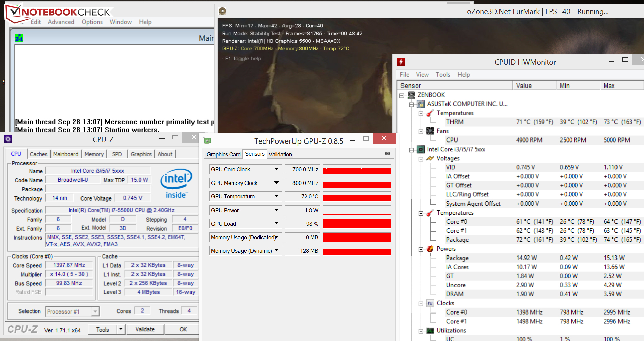Viewport: 644px width, 341px height.
Task: Click the thermometer icon beside the Core Temperatures group
Action: tap(430, 213)
